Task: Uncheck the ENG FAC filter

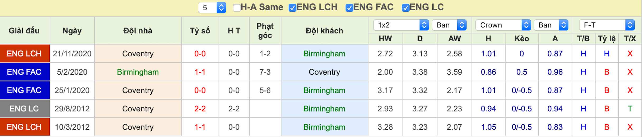Action: (x=349, y=8)
